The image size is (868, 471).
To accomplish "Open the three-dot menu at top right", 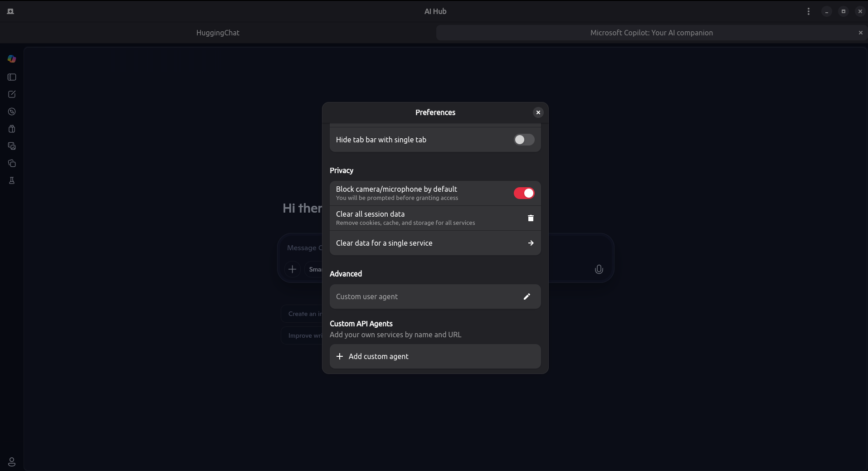I will click(x=809, y=11).
